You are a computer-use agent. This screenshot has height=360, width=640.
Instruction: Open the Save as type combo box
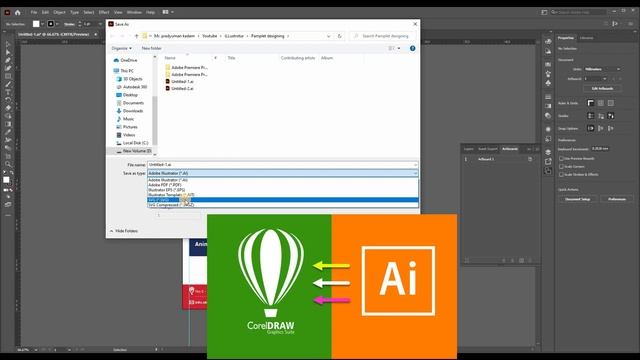[282, 173]
